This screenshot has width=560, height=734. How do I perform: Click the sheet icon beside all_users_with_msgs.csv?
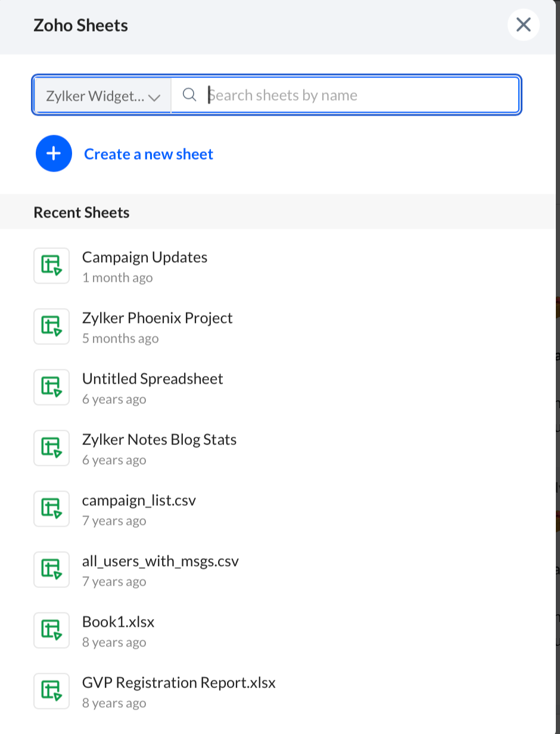[52, 570]
